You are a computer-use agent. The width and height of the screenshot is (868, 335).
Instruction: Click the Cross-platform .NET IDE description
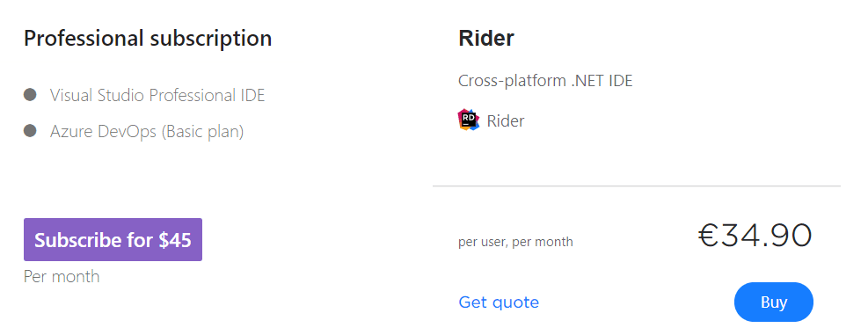pos(545,81)
